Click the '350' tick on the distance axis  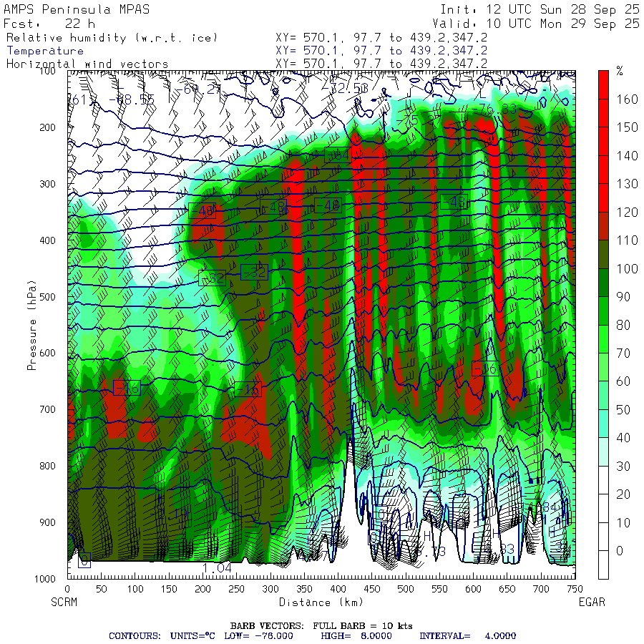[304, 590]
